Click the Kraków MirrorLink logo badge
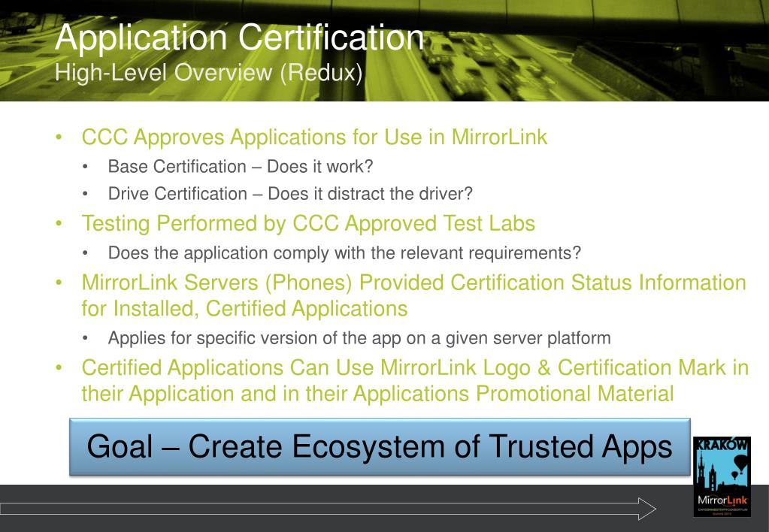769x532 pixels. click(722, 476)
